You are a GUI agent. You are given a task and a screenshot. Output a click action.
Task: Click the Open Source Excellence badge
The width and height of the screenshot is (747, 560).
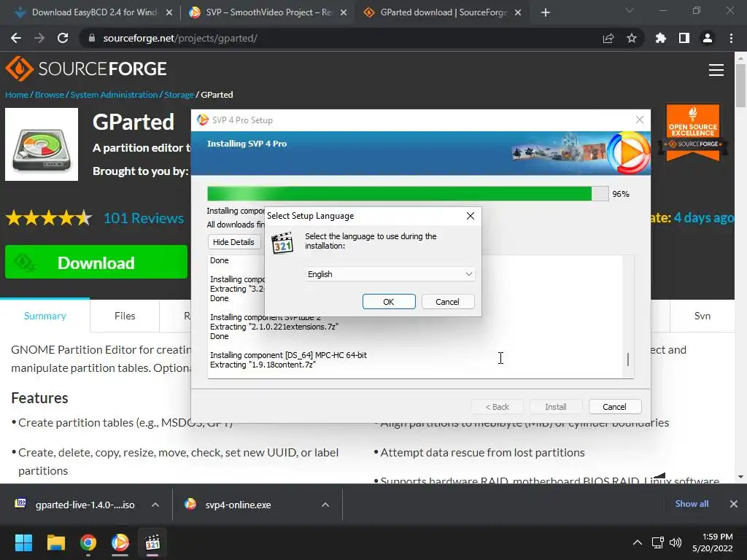(x=693, y=132)
